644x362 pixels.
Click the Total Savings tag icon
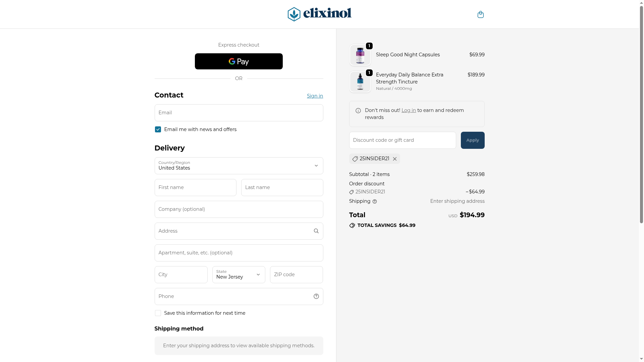tap(352, 226)
